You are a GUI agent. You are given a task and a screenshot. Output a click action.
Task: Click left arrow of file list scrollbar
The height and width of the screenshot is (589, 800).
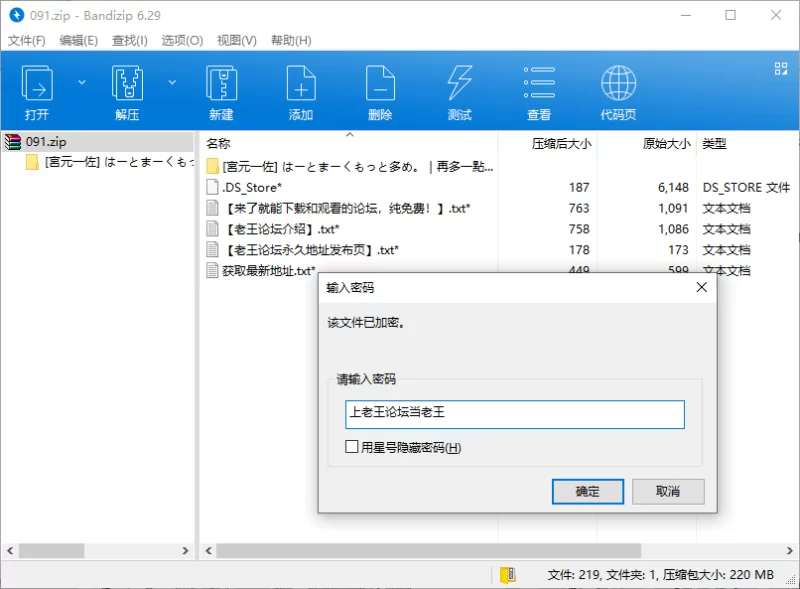click(208, 551)
